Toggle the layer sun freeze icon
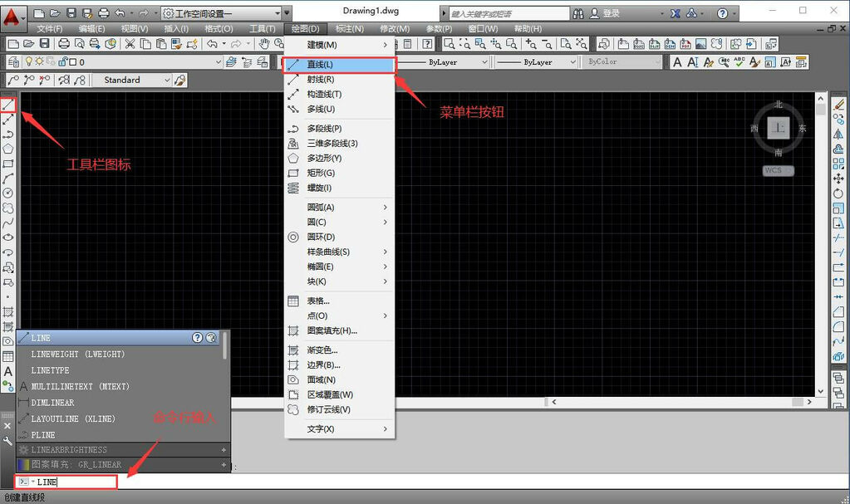 [38, 62]
